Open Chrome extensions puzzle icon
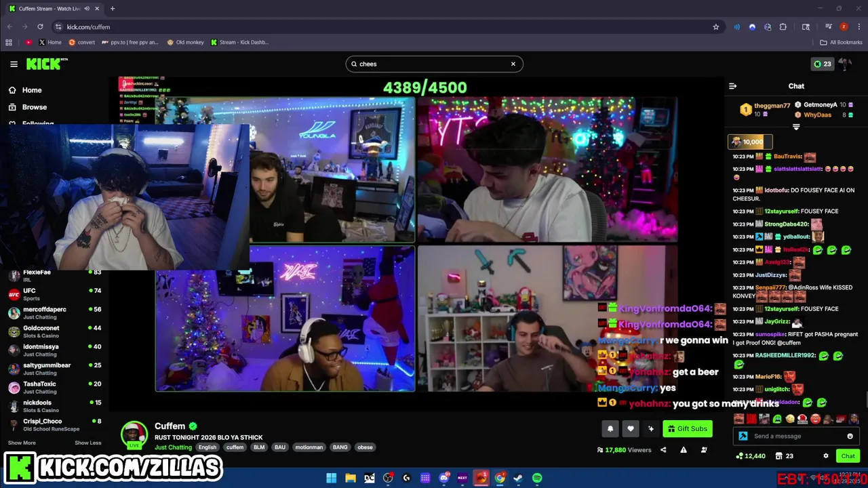 pos(783,26)
